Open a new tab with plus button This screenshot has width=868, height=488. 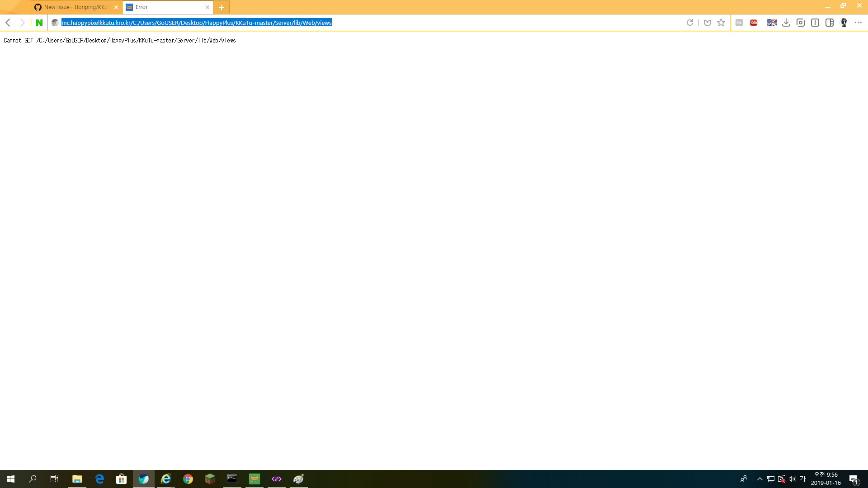pyautogui.click(x=222, y=7)
